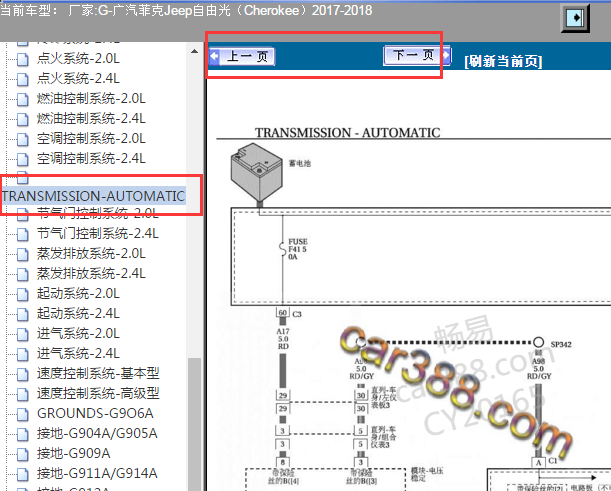Click the arrow panel icon at top right
Screen dimensions: 611x491
[x=575, y=18]
